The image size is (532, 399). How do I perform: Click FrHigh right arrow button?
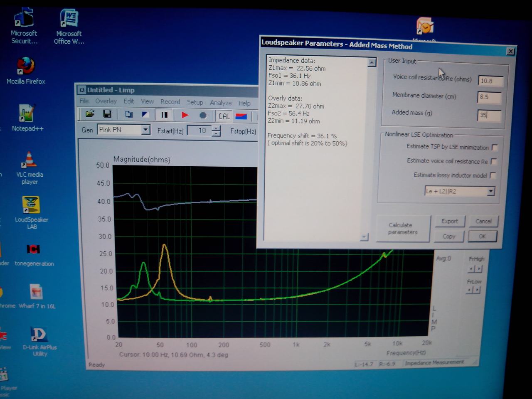click(479, 269)
